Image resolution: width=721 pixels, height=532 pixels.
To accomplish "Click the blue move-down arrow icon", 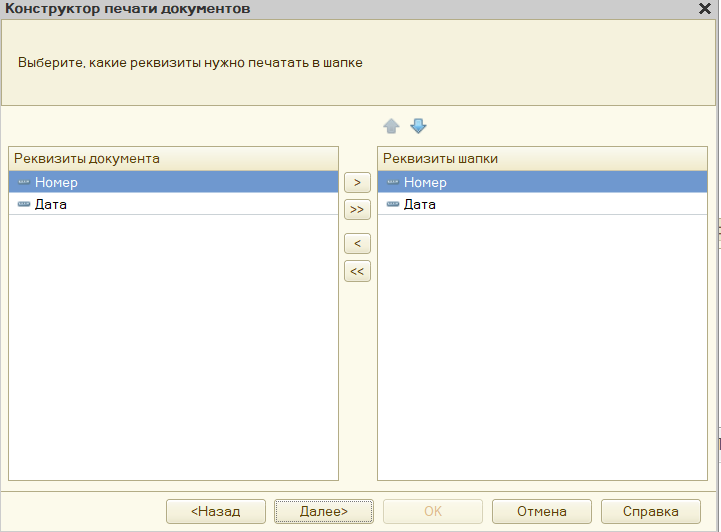I will point(418,127).
